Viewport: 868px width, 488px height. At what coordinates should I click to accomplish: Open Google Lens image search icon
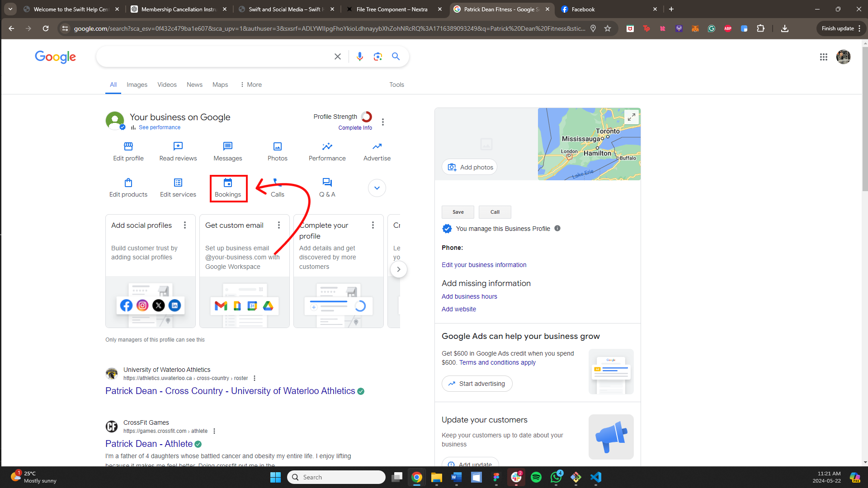click(x=378, y=56)
